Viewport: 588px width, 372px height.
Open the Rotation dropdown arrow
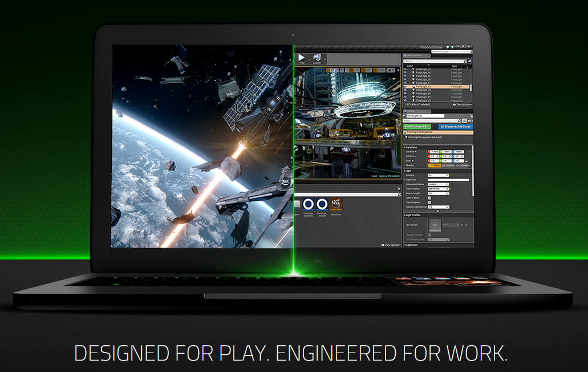pyautogui.click(x=416, y=156)
